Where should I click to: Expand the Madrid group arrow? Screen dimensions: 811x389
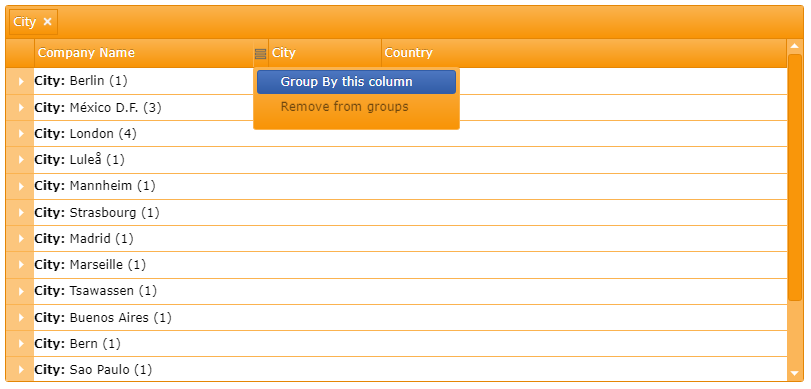click(x=21, y=238)
